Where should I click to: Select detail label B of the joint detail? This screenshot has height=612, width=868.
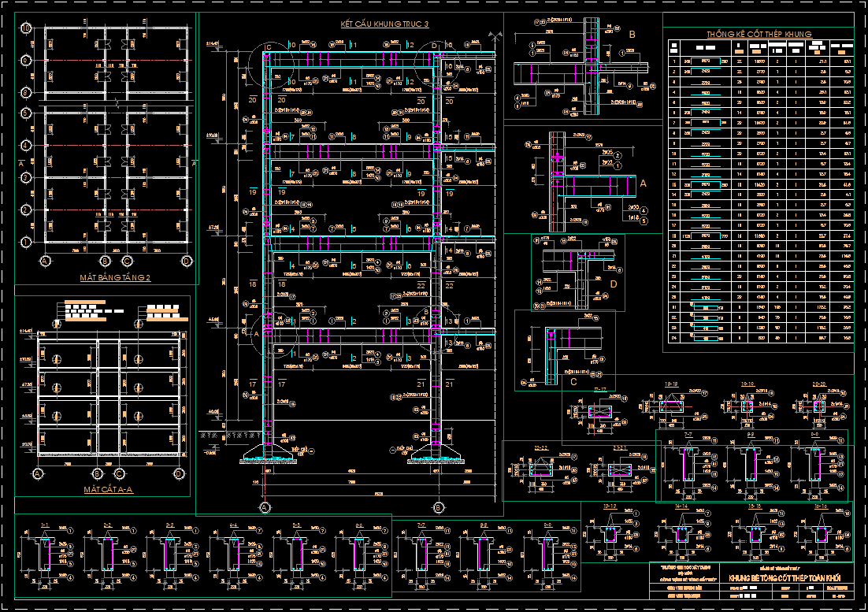pos(632,35)
